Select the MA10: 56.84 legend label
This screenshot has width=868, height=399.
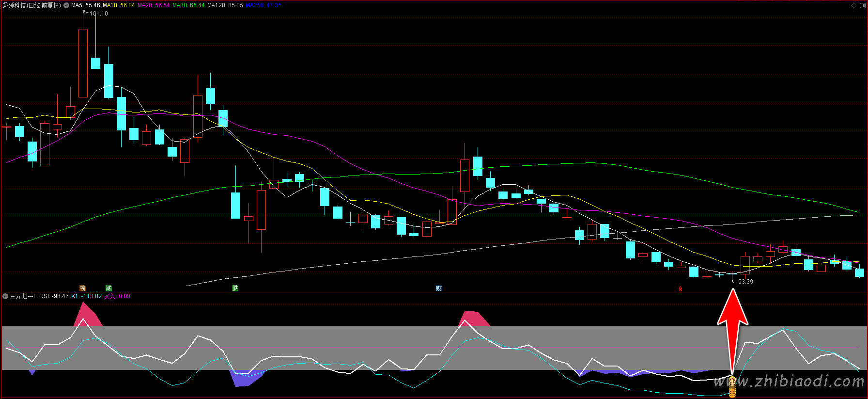tap(119, 5)
